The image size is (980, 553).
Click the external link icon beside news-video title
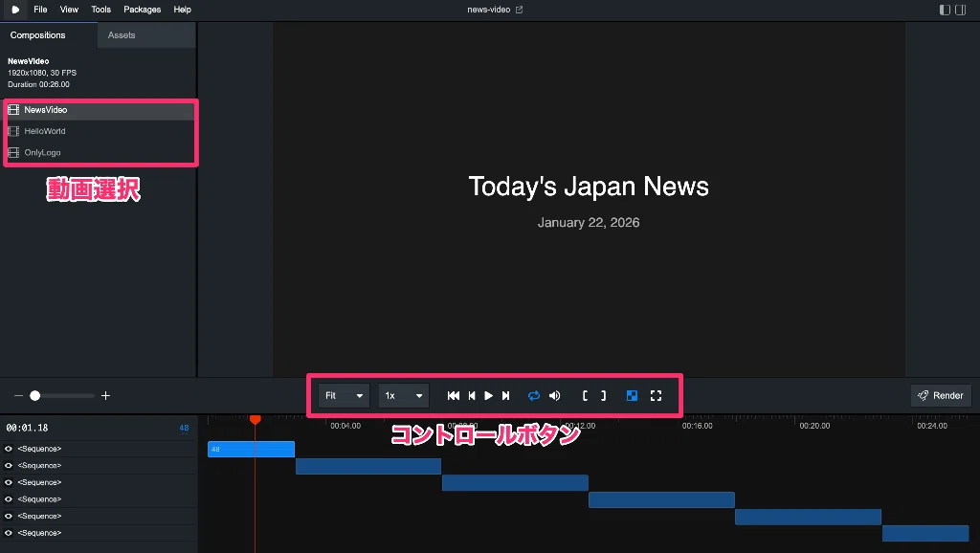point(519,10)
